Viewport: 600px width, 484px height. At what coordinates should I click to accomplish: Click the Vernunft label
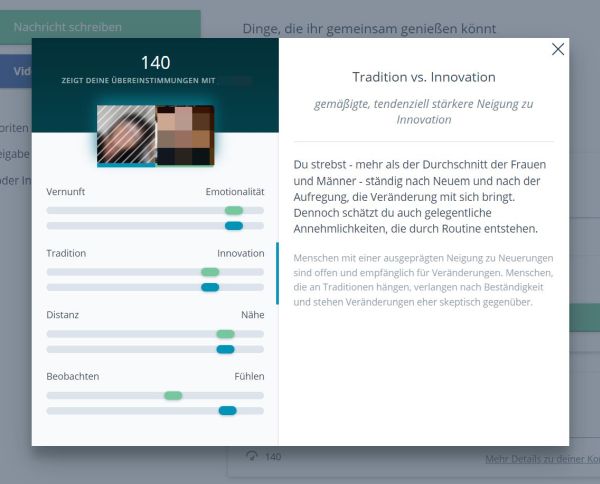tap(65, 192)
